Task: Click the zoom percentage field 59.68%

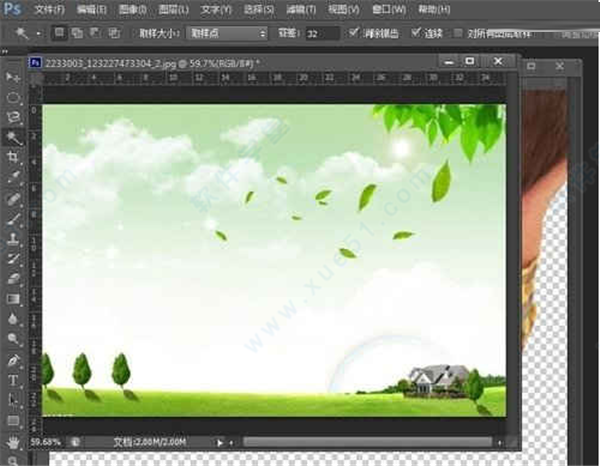Action: (x=46, y=441)
